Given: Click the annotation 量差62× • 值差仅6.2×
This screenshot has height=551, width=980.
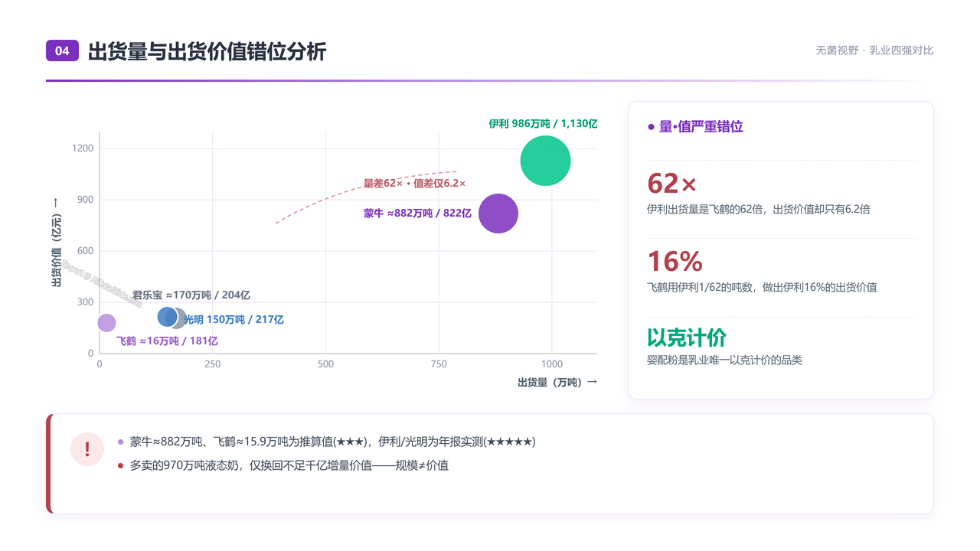Looking at the screenshot, I should [x=414, y=184].
